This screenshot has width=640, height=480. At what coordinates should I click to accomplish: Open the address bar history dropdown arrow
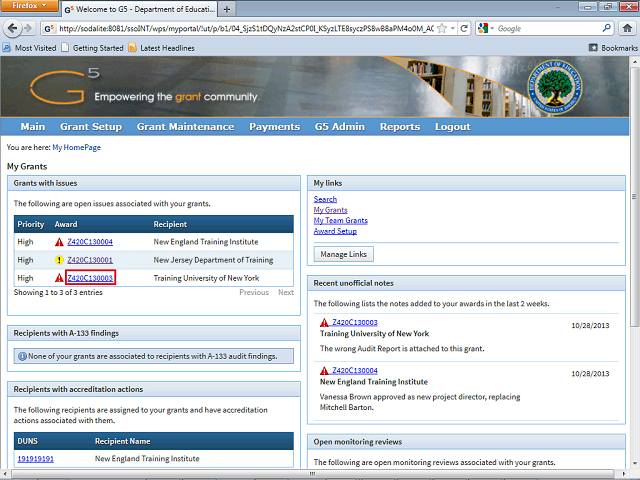pos(453,28)
